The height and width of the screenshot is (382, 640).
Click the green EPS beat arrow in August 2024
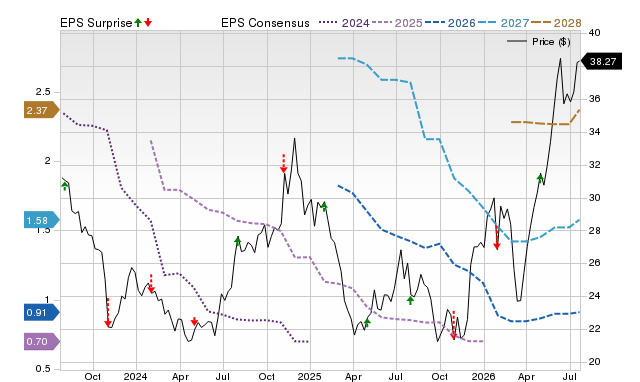pyautogui.click(x=238, y=241)
